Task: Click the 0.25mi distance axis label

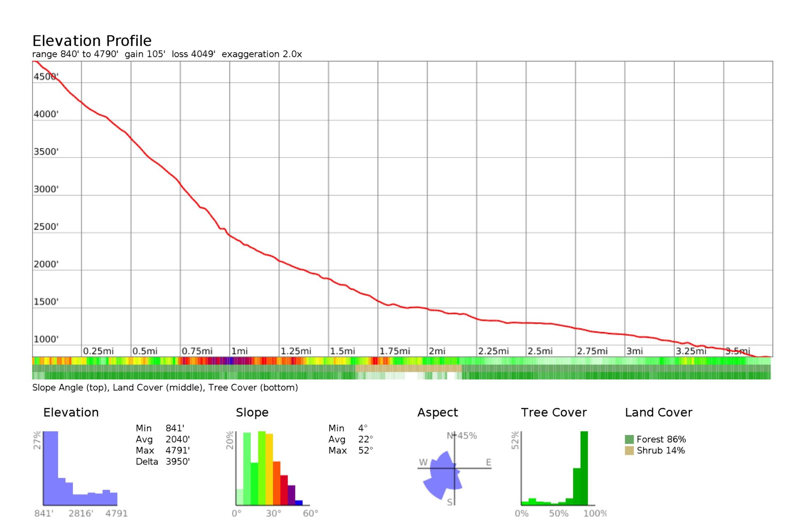Action: [98, 351]
